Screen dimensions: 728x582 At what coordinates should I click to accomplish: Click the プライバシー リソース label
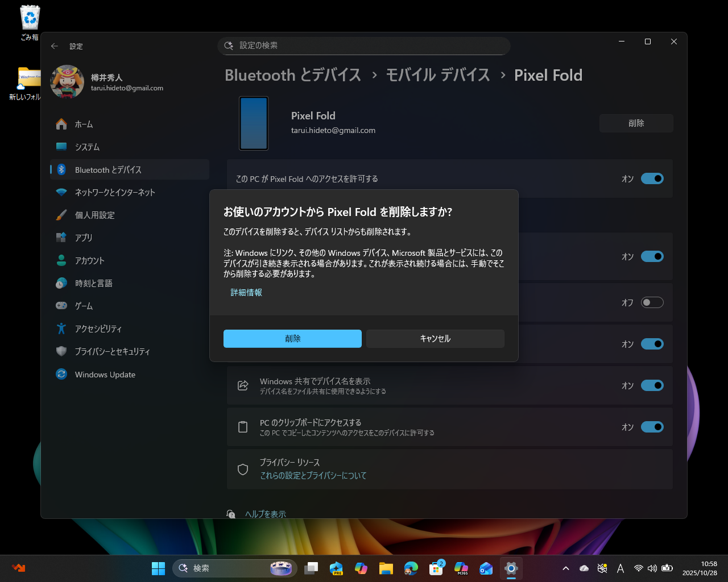[290, 463]
